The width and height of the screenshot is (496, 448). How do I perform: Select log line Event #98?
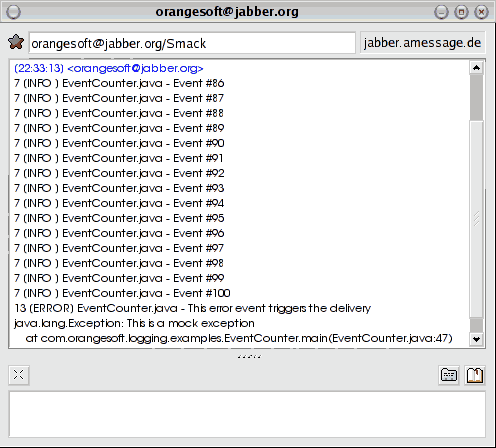click(x=119, y=263)
